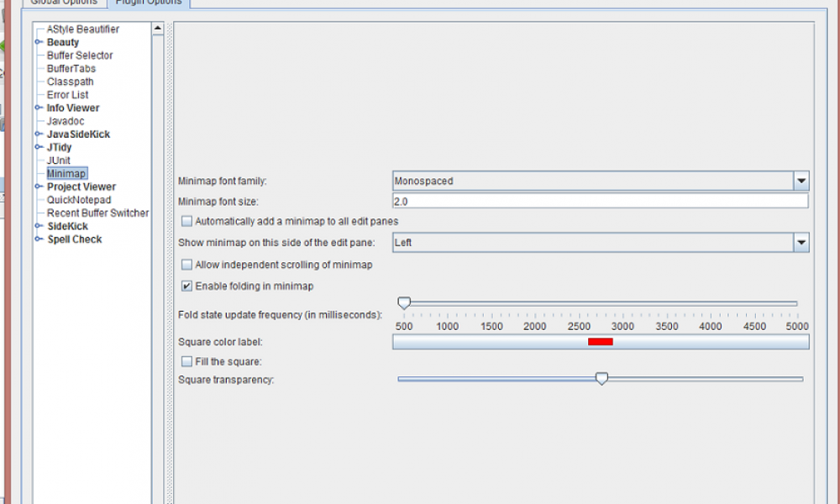The height and width of the screenshot is (504, 840).
Task: Open the minimap edit pane side dropdown
Action: click(x=801, y=242)
